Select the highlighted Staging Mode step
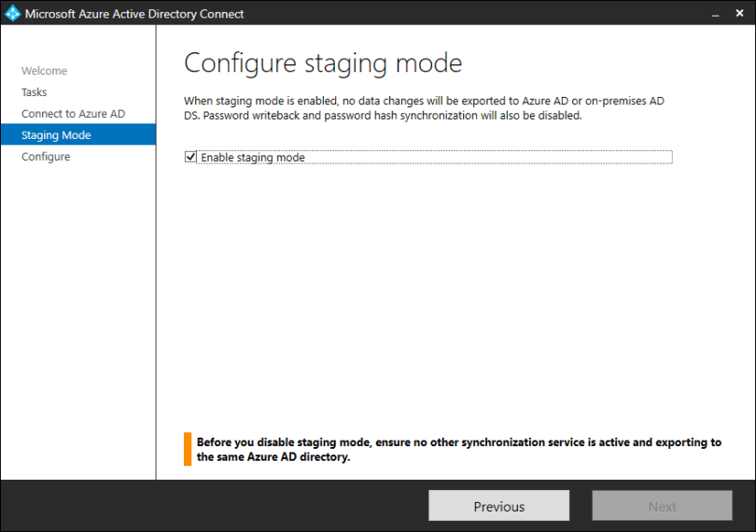The width and height of the screenshot is (756, 532). pos(56,135)
